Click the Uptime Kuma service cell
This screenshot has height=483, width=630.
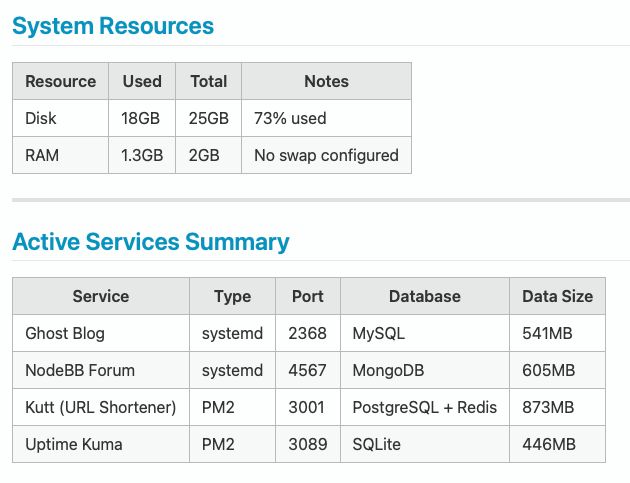coord(74,444)
